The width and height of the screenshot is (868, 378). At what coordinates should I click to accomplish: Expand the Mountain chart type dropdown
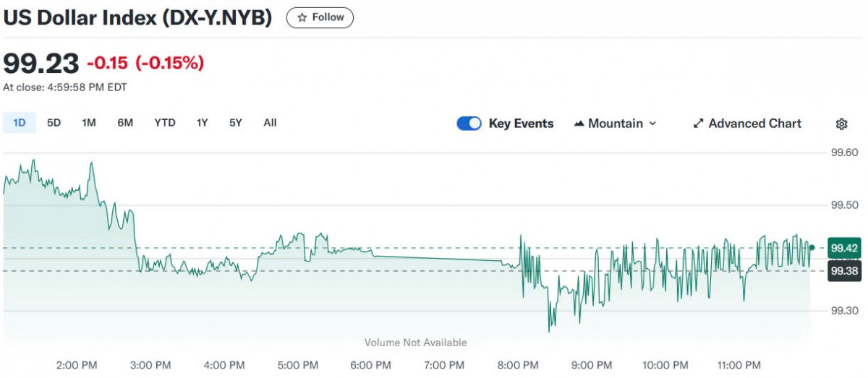tap(652, 124)
